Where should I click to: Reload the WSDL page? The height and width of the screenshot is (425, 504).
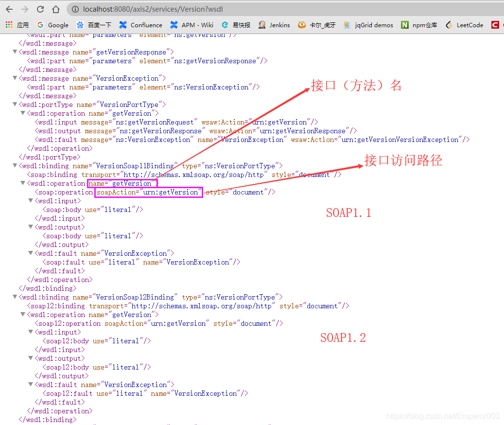[x=40, y=9]
